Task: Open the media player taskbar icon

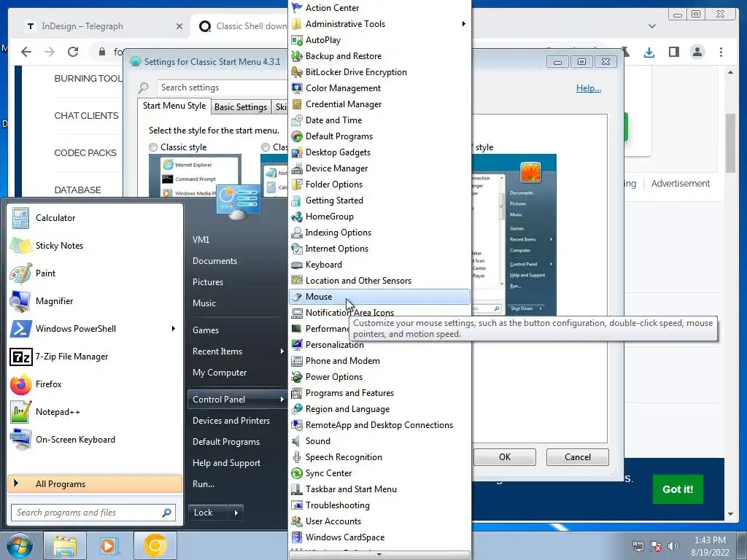Action: coord(109,545)
